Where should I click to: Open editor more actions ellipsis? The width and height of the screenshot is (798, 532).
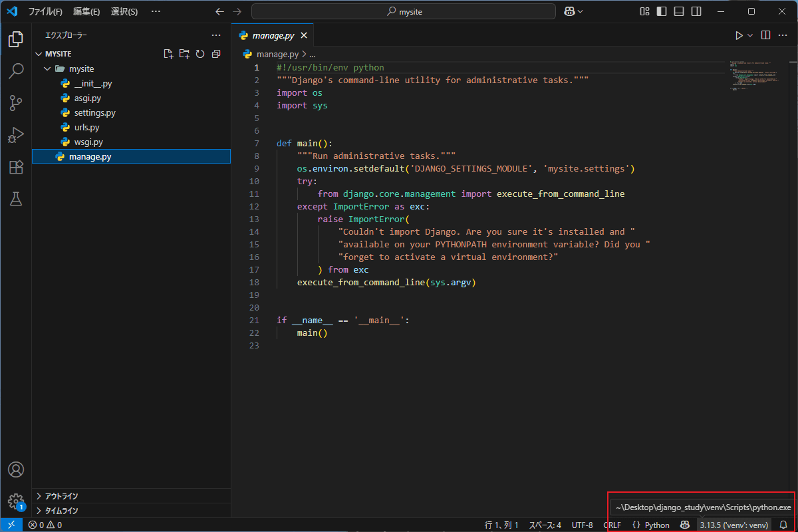(x=784, y=35)
